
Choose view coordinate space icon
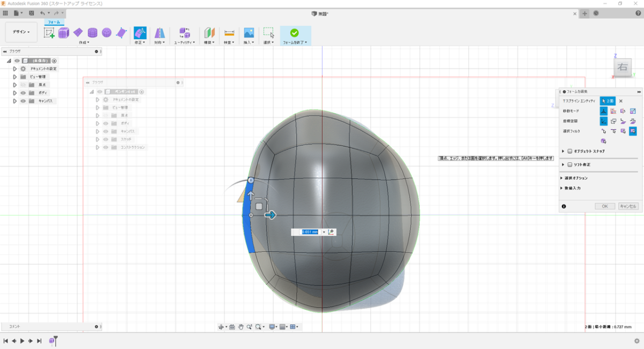pyautogui.click(x=613, y=121)
